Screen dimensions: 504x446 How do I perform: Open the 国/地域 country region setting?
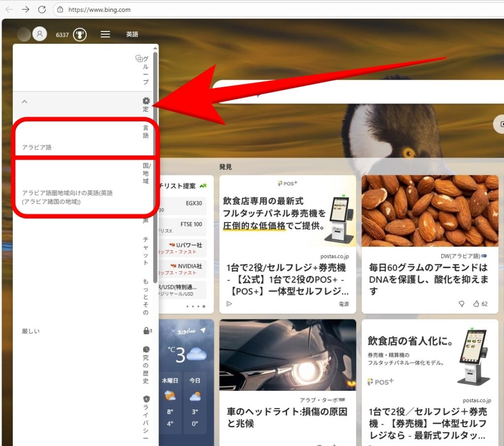[84, 186]
